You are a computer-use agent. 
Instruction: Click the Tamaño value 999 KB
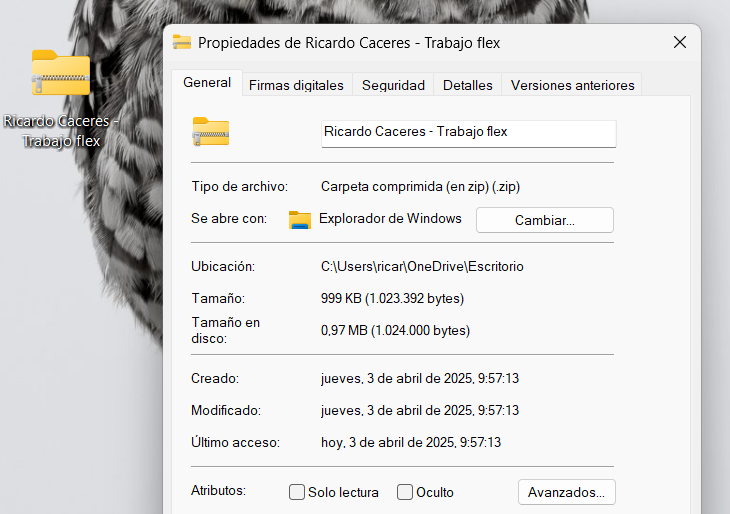point(392,298)
